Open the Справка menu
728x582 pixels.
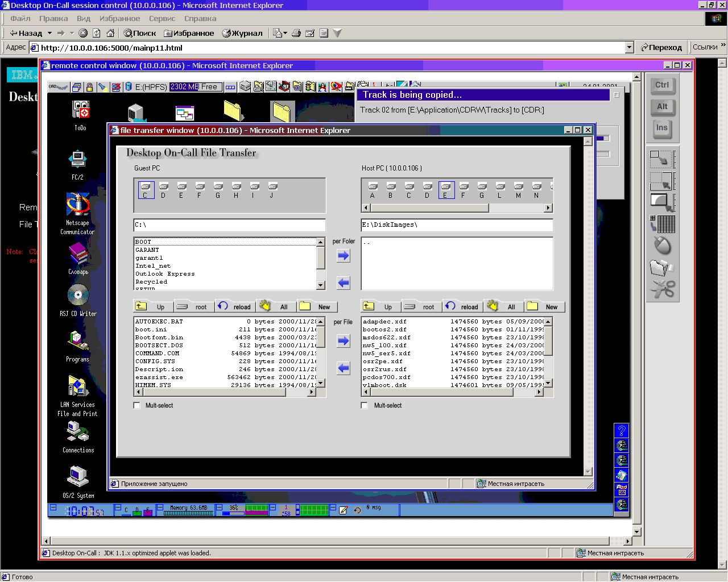coord(200,18)
